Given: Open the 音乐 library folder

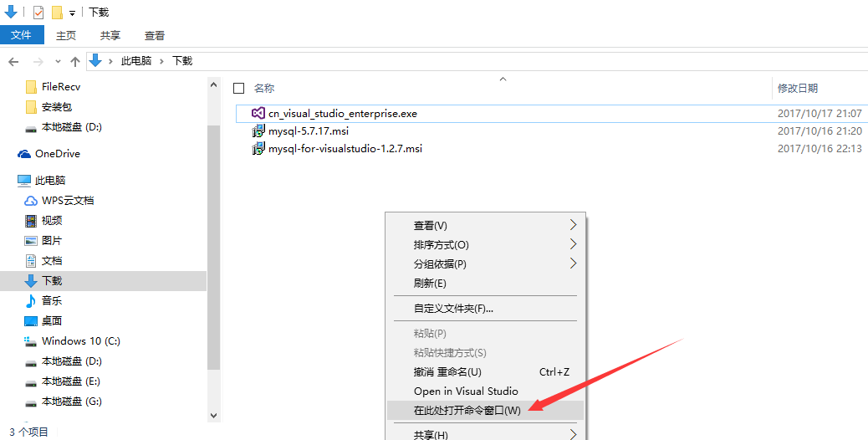Looking at the screenshot, I should pos(52,300).
